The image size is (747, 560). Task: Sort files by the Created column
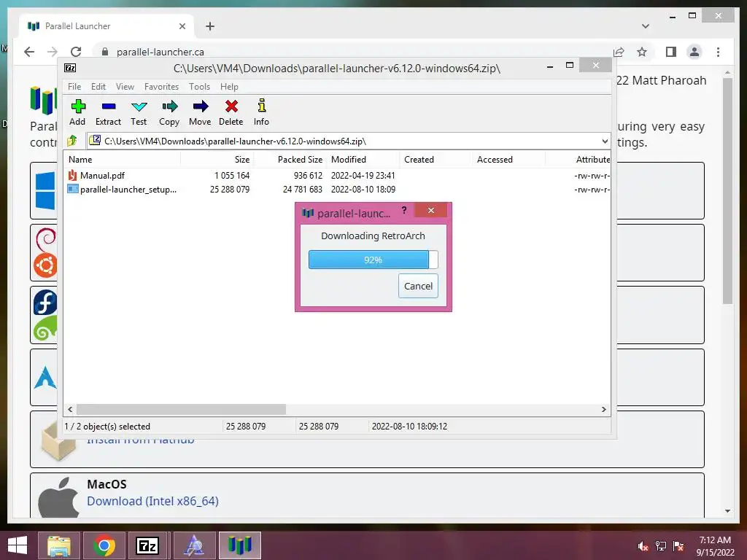436,160
